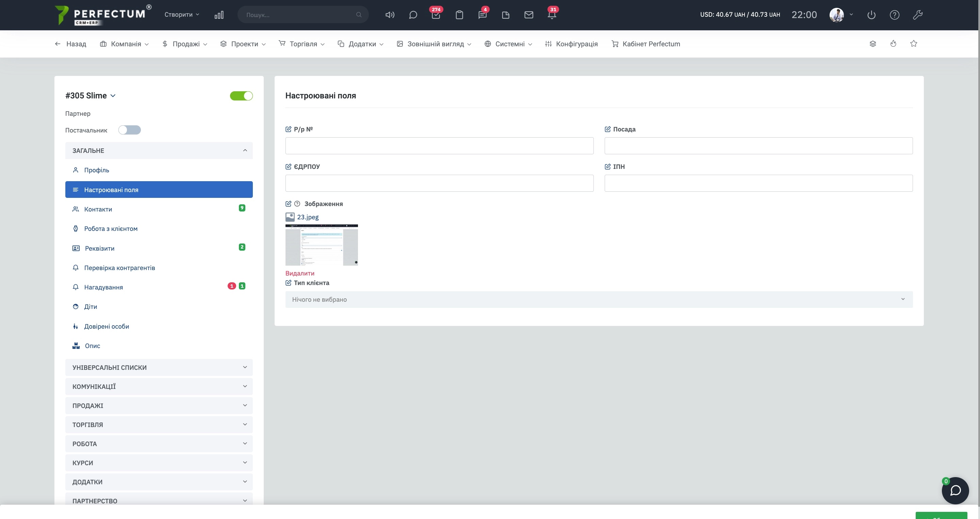980x519 pixels.
Task: Focus the Р/р № input field
Action: (439, 146)
